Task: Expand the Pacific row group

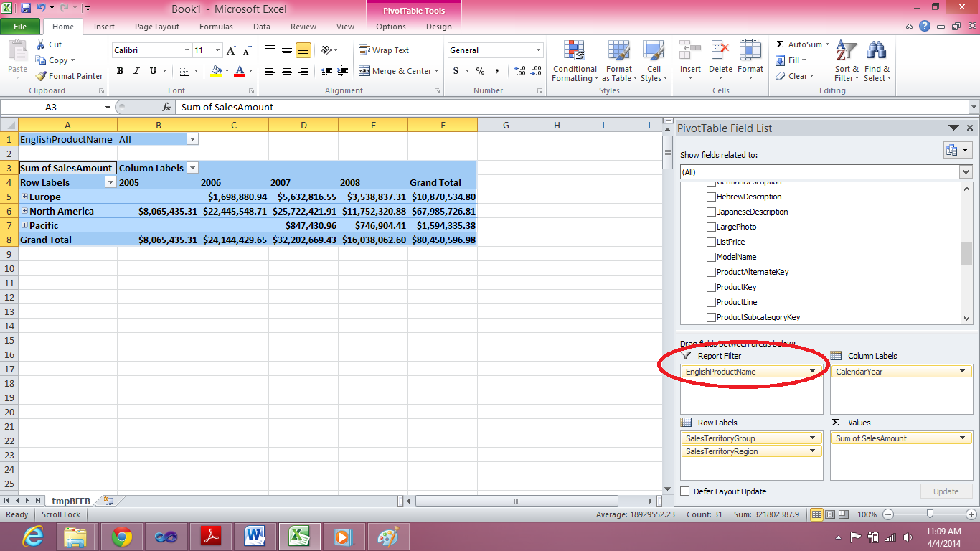Action: (x=25, y=225)
